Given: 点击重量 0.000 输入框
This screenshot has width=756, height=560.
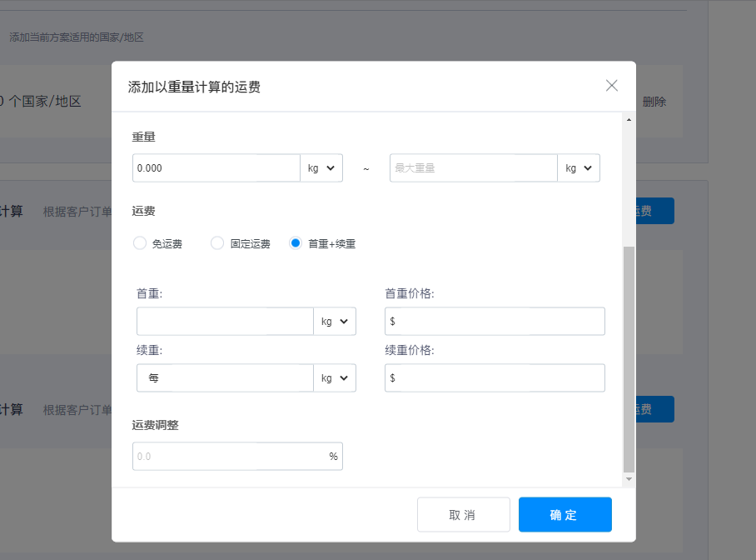Looking at the screenshot, I should [x=216, y=167].
